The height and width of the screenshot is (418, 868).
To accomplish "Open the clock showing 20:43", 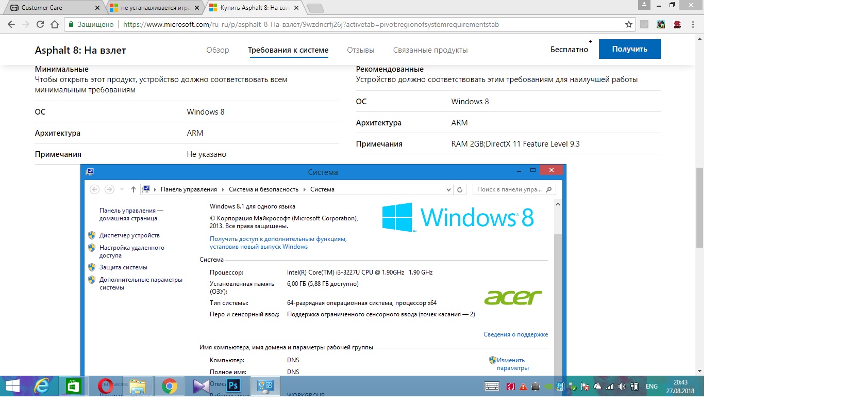I will click(x=680, y=387).
